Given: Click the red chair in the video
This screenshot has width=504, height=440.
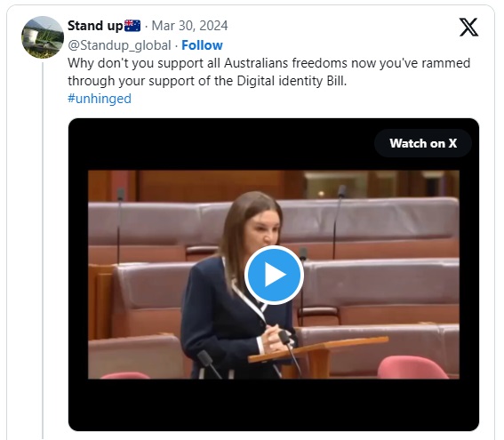Looking at the screenshot, I should (x=413, y=367).
